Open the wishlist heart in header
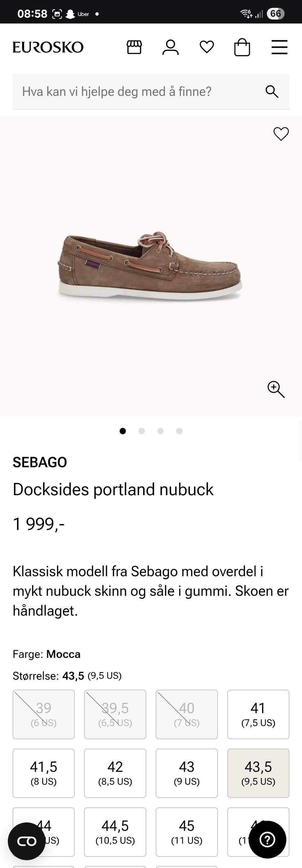Screen dimensions: 302x868 (x=207, y=47)
